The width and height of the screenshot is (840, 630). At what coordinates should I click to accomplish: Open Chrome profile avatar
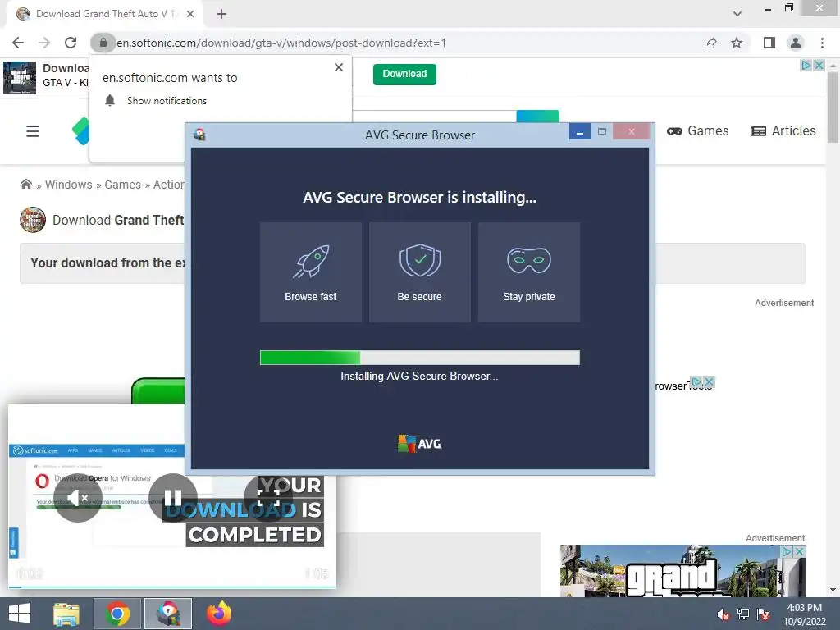click(796, 43)
